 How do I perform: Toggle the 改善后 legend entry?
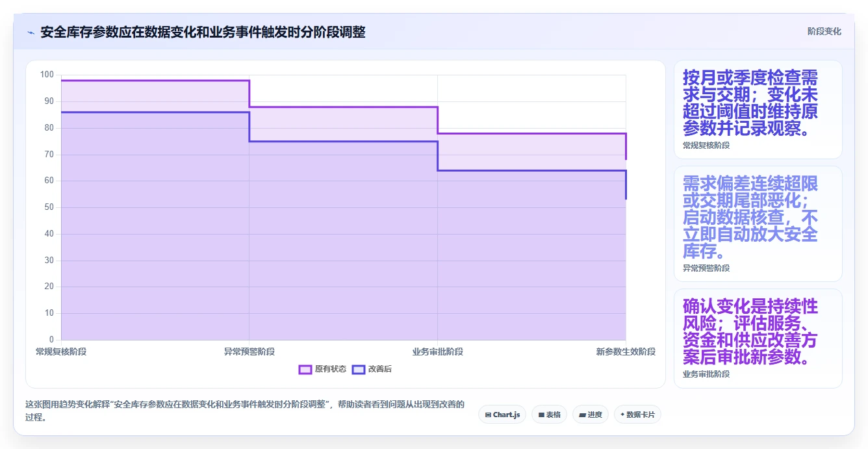[x=372, y=369]
